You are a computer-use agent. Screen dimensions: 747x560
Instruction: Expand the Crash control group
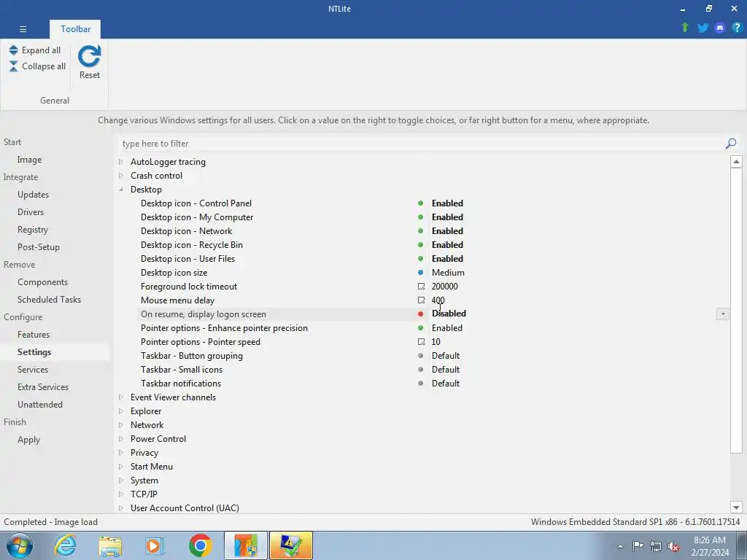coord(121,176)
